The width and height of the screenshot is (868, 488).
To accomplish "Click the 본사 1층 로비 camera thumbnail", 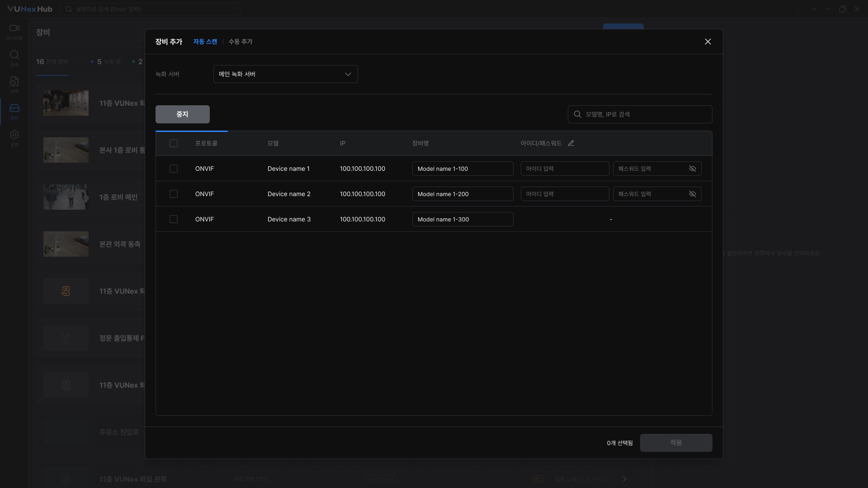I will [x=66, y=150].
